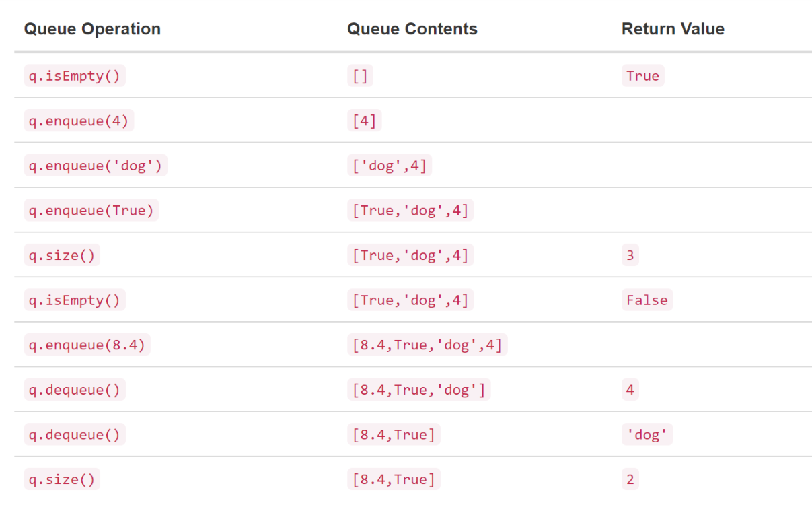The image size is (812, 507).
Task: Click the Queue Contents column header
Action: 412,29
